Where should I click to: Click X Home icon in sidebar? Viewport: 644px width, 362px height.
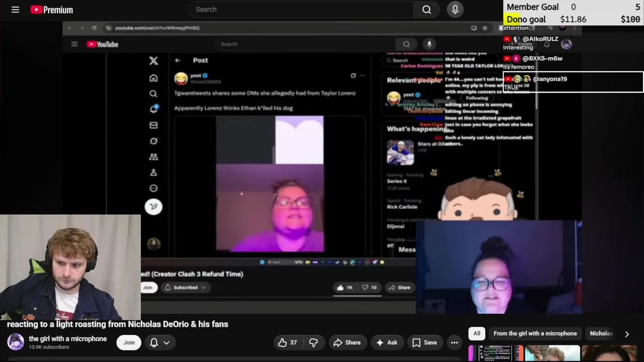pos(153,78)
